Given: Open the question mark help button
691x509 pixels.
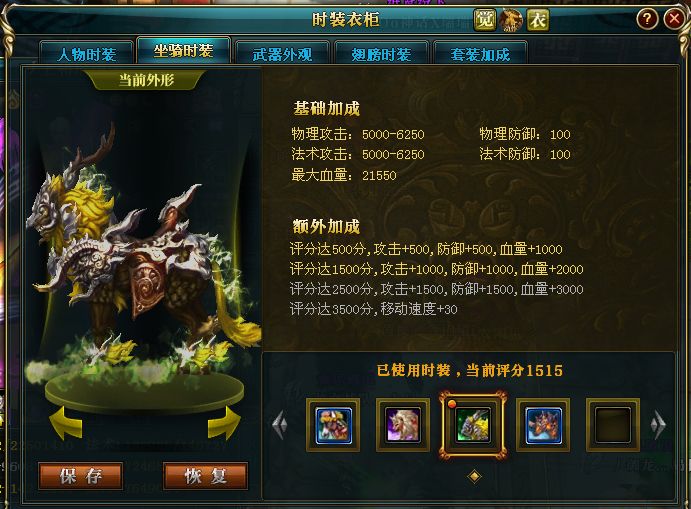Looking at the screenshot, I should pyautogui.click(x=647, y=19).
